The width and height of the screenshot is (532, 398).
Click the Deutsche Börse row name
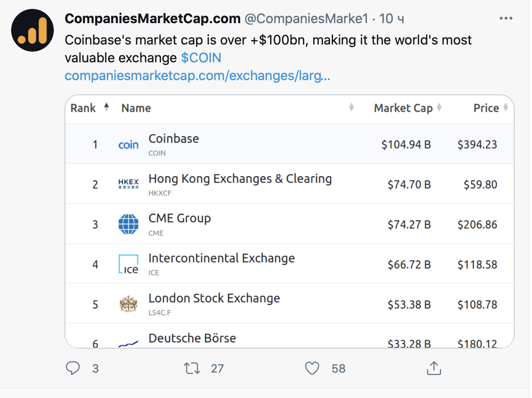tap(192, 338)
